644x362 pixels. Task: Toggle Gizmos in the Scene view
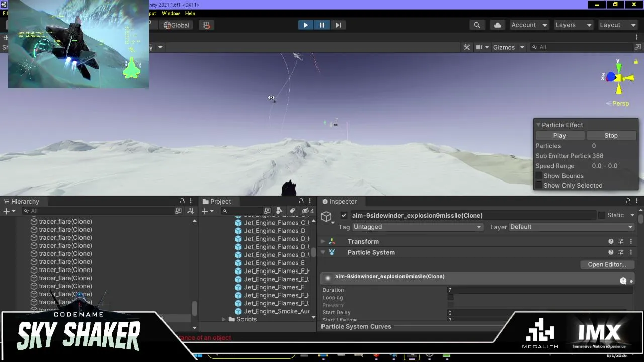pos(504,47)
